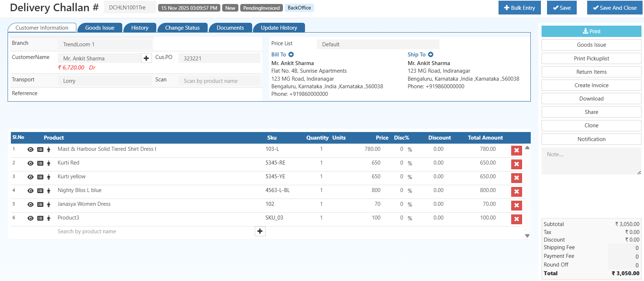Open list icon for Janasya Women Dress

(x=40, y=204)
